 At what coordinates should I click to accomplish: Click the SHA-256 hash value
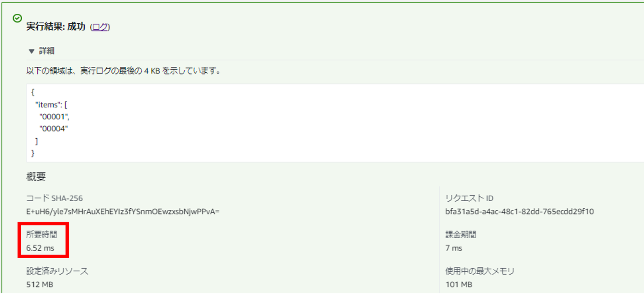coord(123,212)
